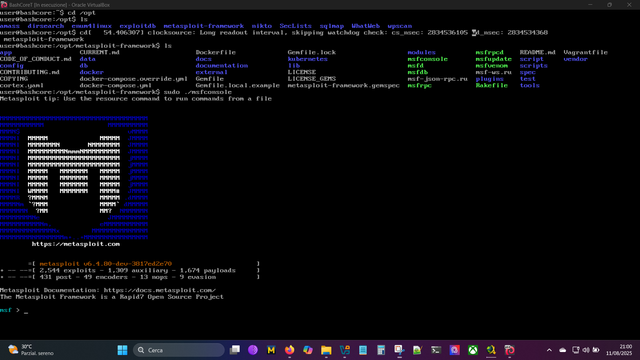Click 'metasploit-framework.gemspec' file name
This screenshot has height=360, width=640.
point(343,85)
